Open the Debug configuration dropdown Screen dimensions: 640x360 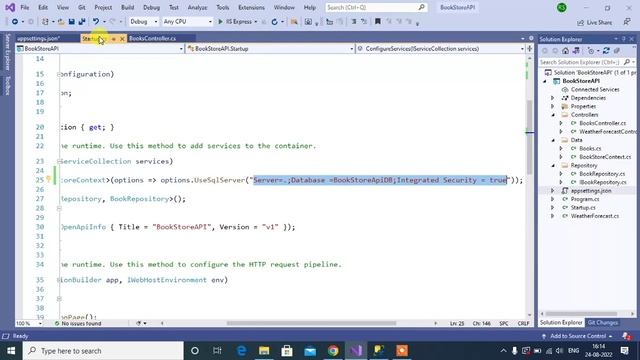(x=144, y=22)
